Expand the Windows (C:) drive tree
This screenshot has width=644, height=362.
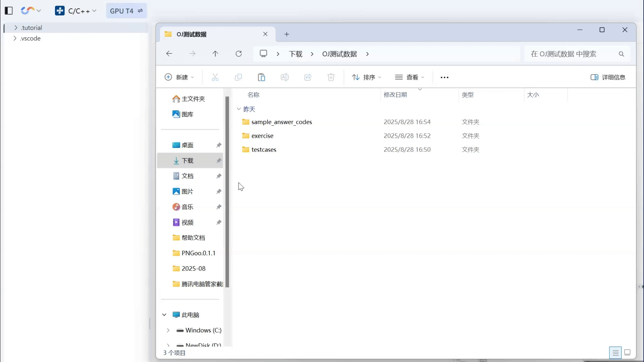pos(168,330)
